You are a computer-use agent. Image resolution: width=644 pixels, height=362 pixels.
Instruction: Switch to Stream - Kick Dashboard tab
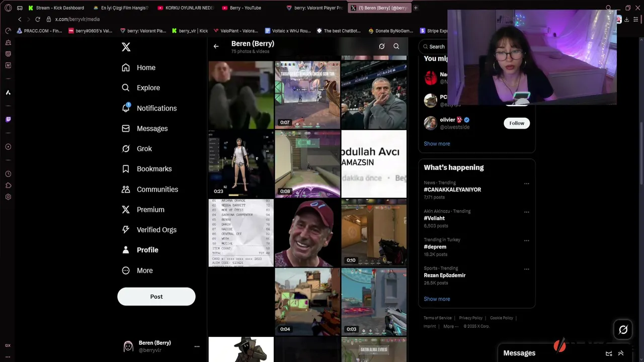56,8
